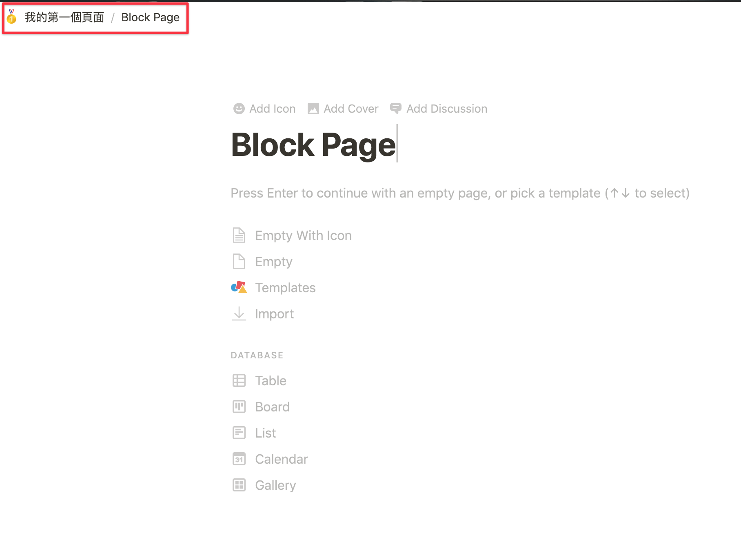
Task: Select the Import option
Action: tap(274, 314)
